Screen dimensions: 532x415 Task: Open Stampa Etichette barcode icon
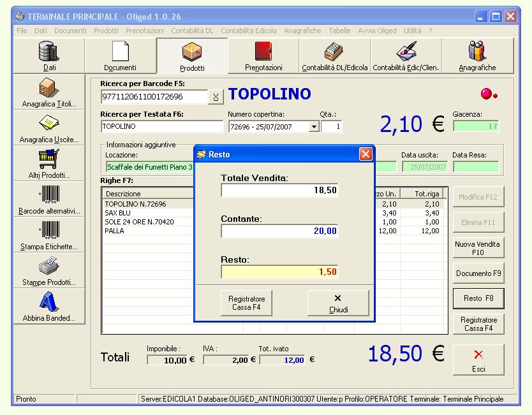(49, 231)
